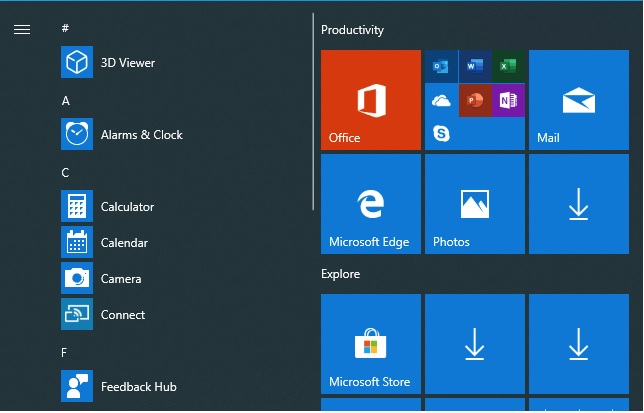Image resolution: width=644 pixels, height=413 pixels.
Task: Open PowerPoint from the Office folder tile
Action: click(475, 100)
